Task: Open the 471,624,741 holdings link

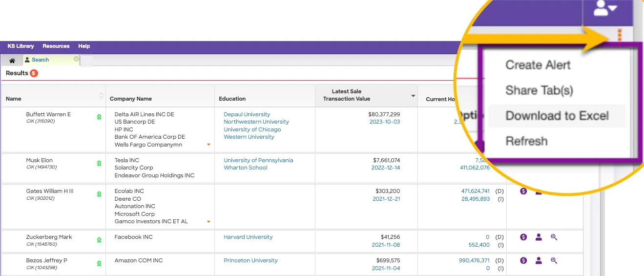Action: [x=475, y=191]
